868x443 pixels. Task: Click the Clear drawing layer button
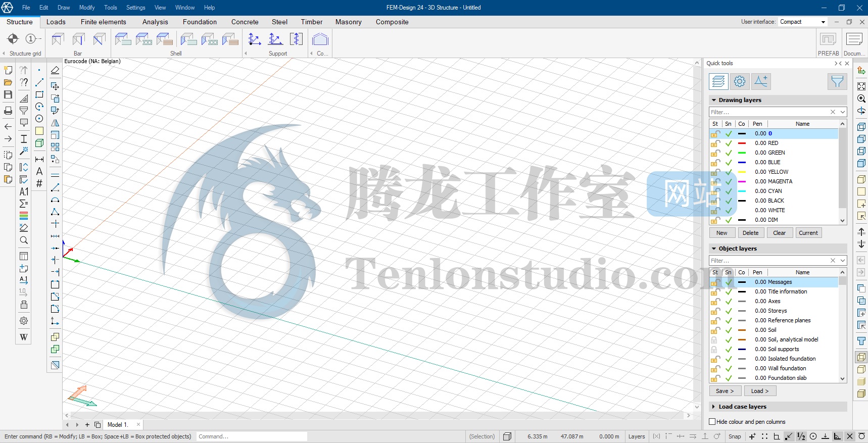pyautogui.click(x=780, y=233)
